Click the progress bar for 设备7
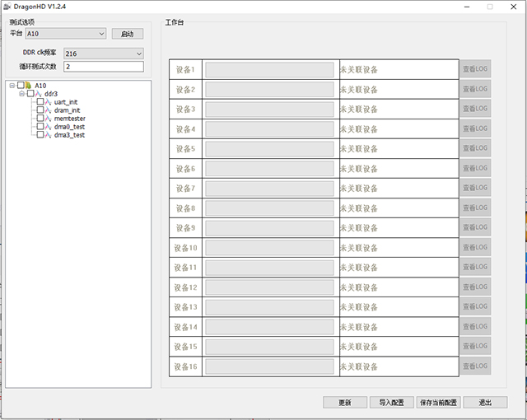527x420 pixels. [x=269, y=189]
